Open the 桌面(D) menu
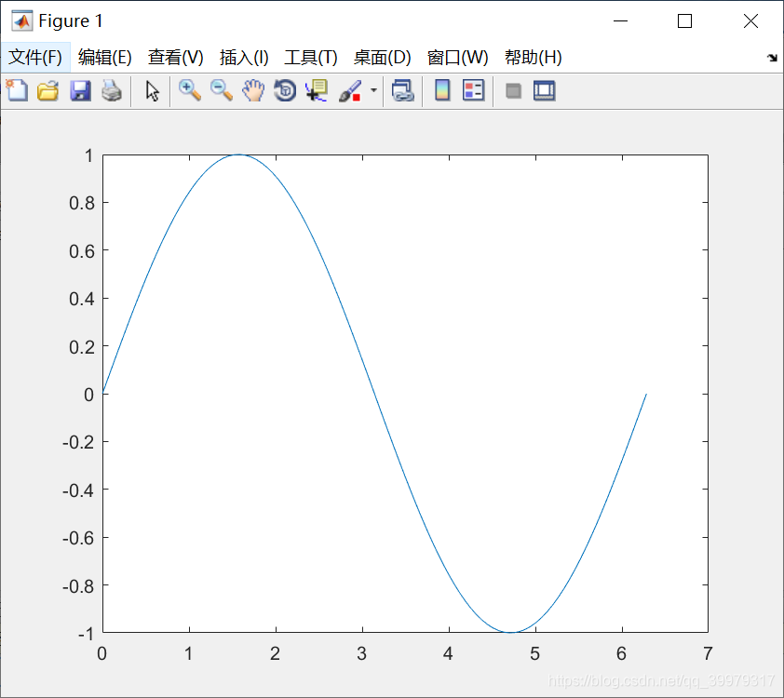Screen dimensions: 784x698 click(382, 58)
